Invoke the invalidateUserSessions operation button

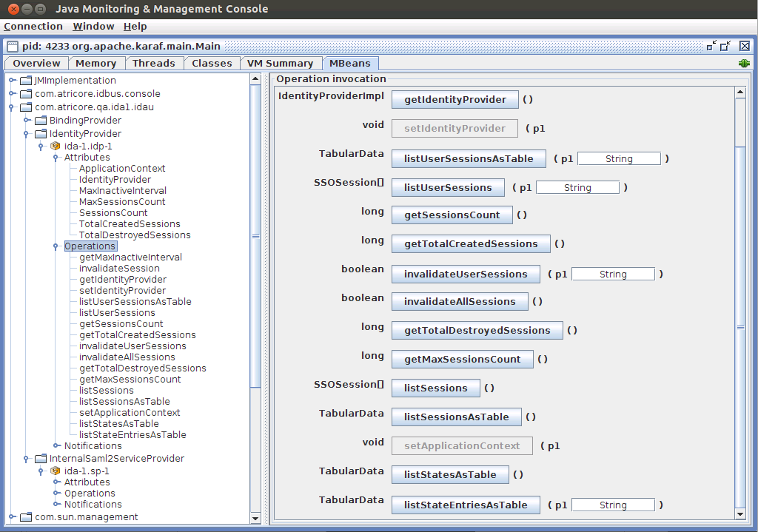[466, 274]
